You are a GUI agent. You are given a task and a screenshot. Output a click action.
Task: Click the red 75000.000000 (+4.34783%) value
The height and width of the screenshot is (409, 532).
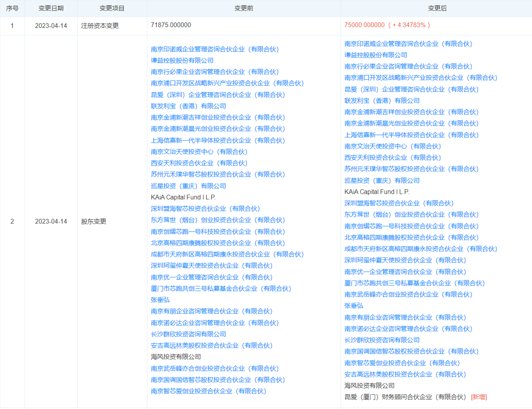click(387, 25)
